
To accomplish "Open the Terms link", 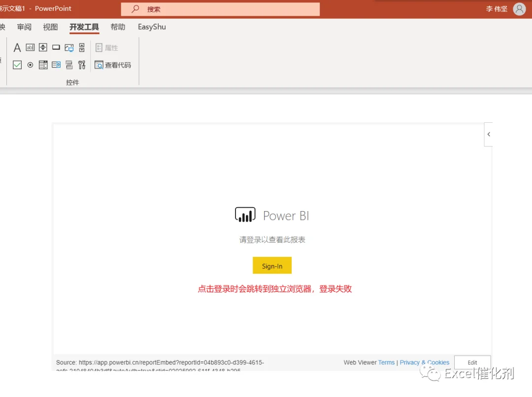I will click(x=387, y=362).
